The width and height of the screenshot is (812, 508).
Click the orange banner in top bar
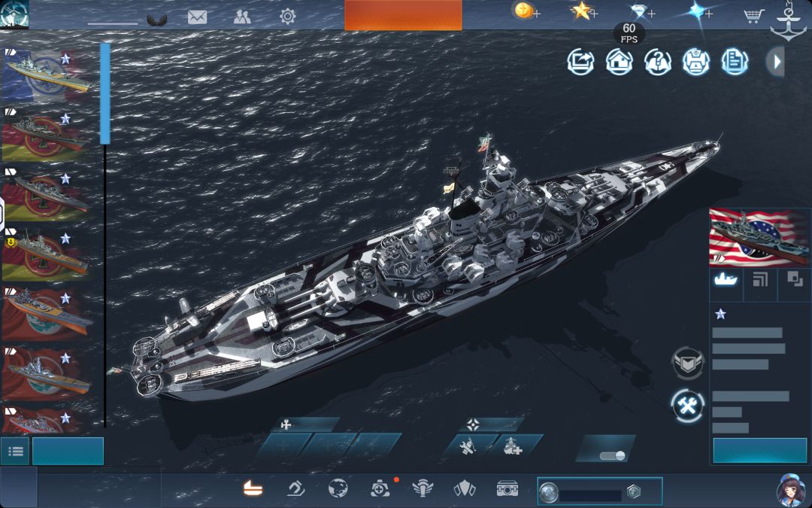click(403, 15)
